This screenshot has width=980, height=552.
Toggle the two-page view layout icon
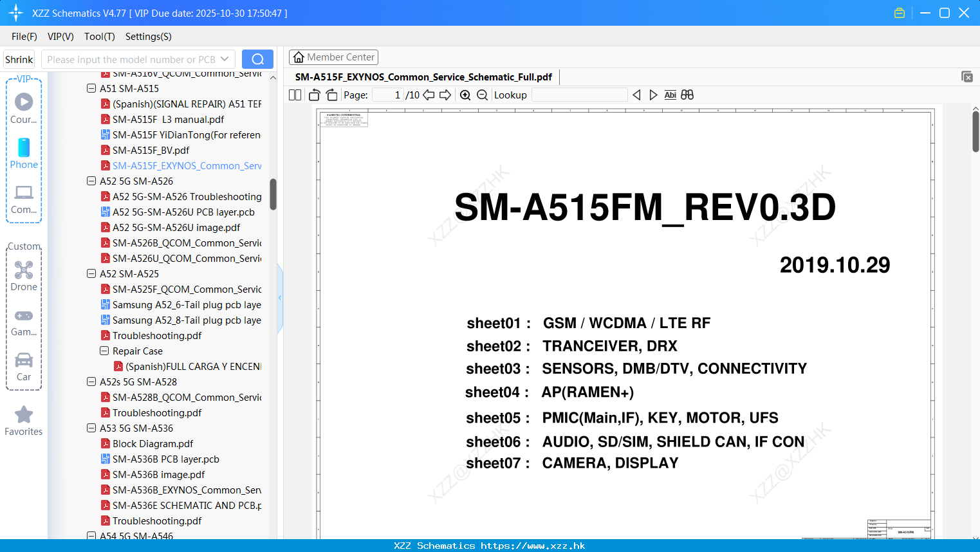click(x=295, y=95)
